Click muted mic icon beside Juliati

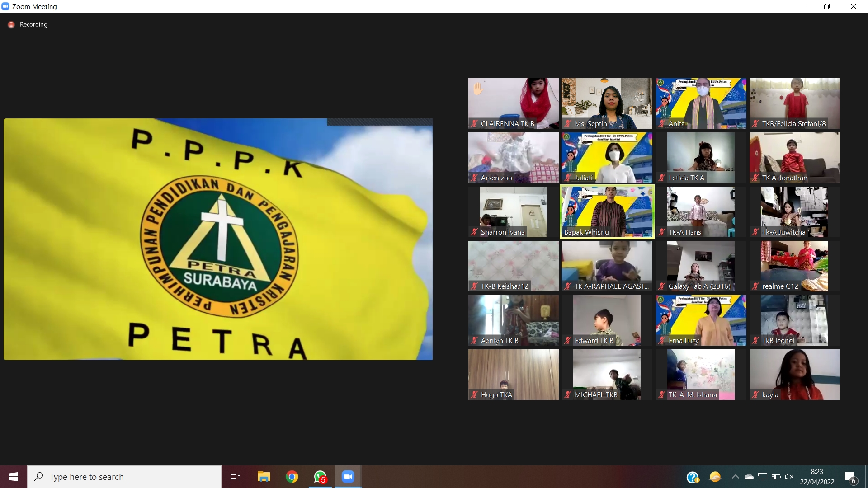568,178
